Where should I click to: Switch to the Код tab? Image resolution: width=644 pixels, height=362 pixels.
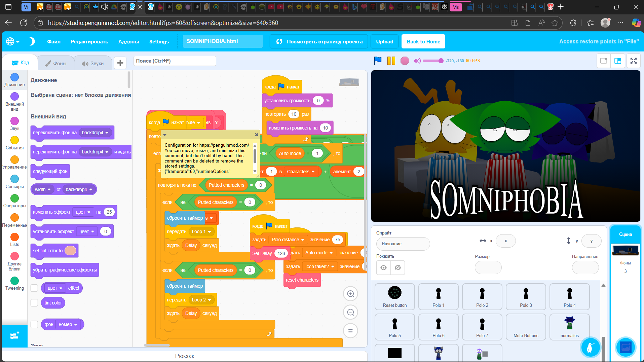coord(20,63)
